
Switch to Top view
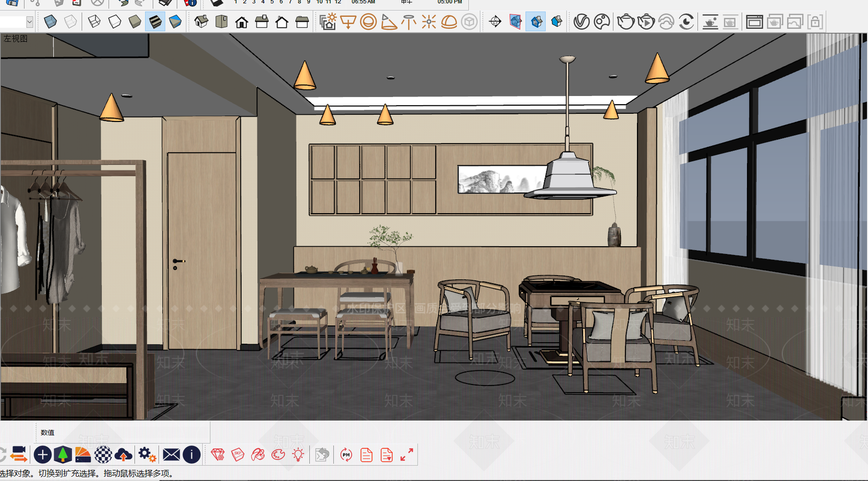pos(221,22)
